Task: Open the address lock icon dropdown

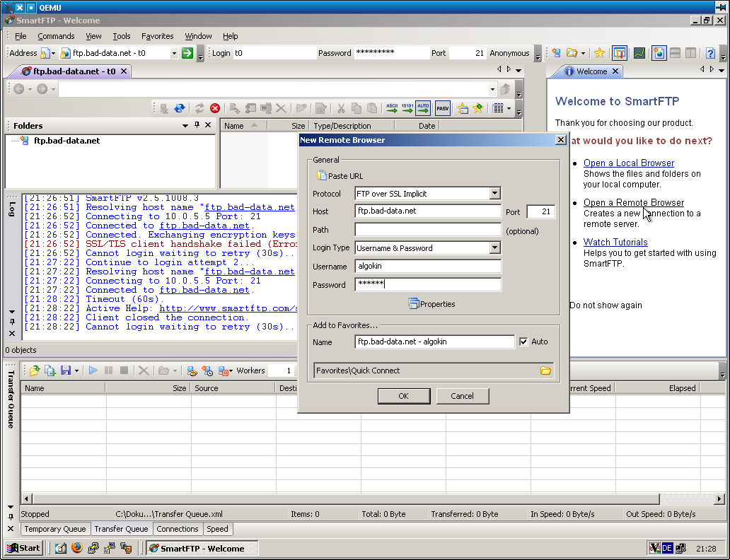Action: tap(53, 53)
